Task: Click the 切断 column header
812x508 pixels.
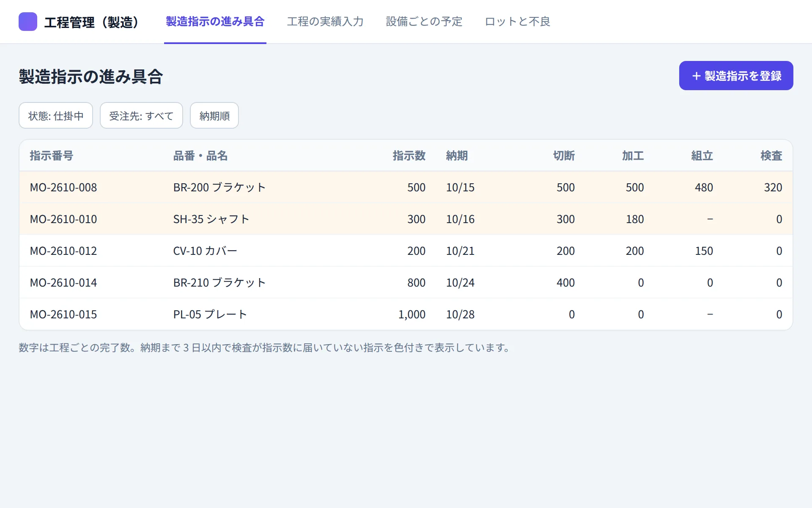Action: click(564, 156)
